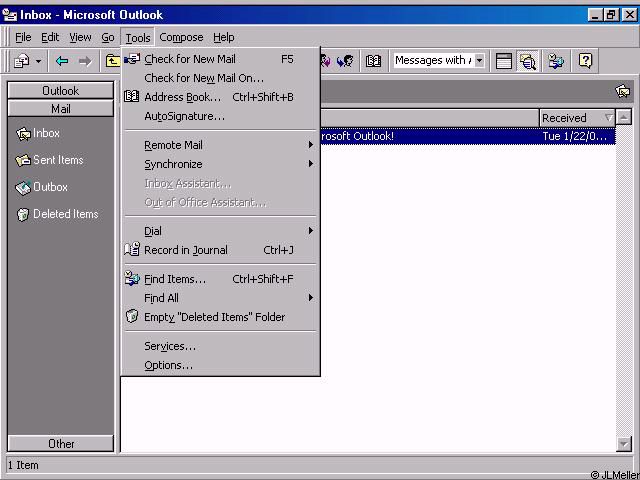Select the Welcome to Microsoft Outlook message

click(468, 136)
